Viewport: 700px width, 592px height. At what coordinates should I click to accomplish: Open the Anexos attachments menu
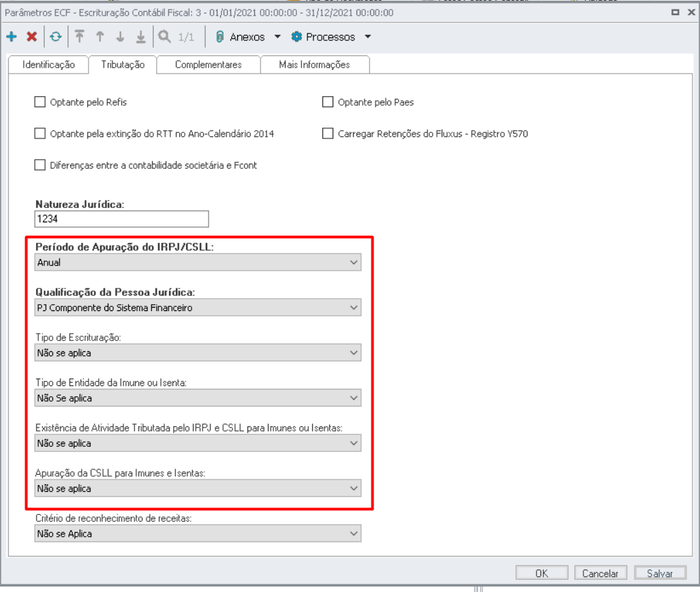click(x=247, y=37)
